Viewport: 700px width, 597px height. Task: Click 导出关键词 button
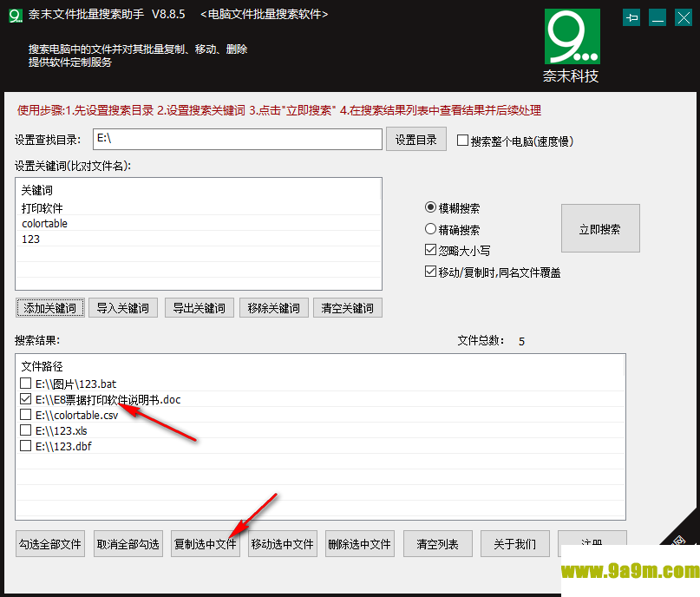(x=200, y=308)
